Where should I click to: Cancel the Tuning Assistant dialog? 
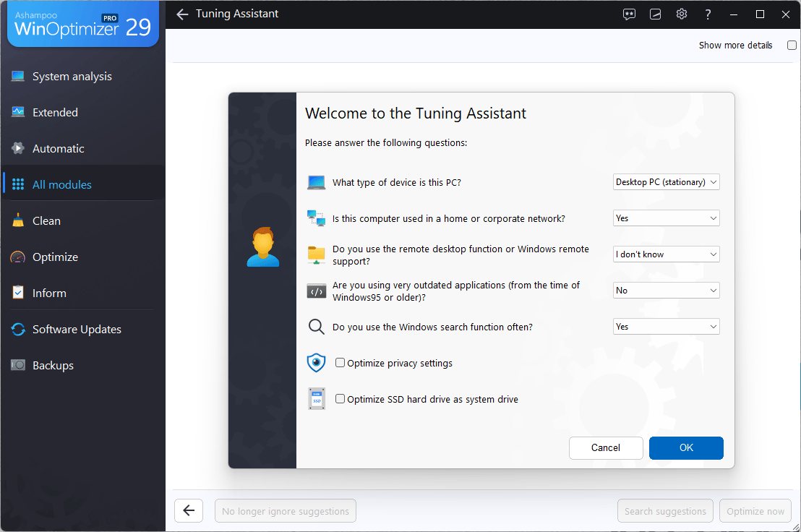coord(606,447)
